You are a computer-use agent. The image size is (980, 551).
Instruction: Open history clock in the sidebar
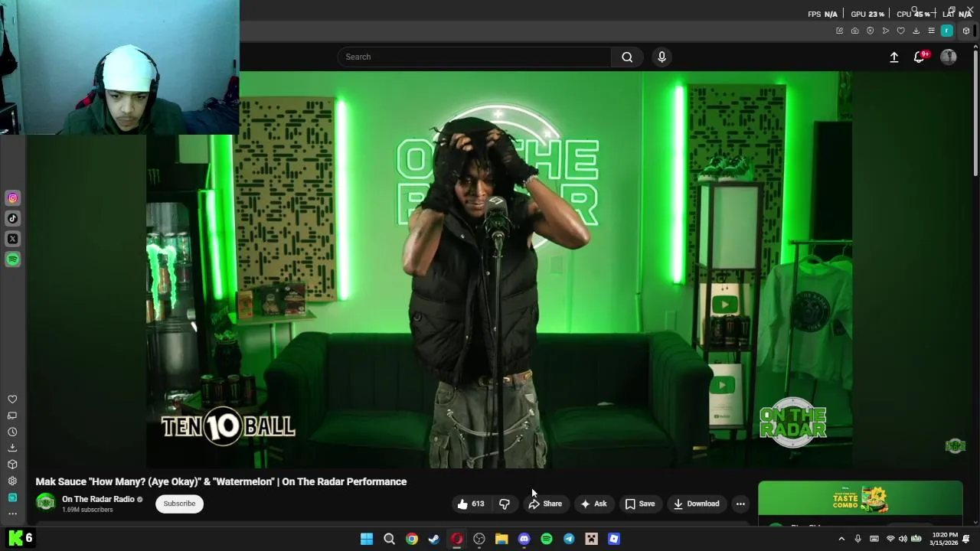click(x=12, y=432)
